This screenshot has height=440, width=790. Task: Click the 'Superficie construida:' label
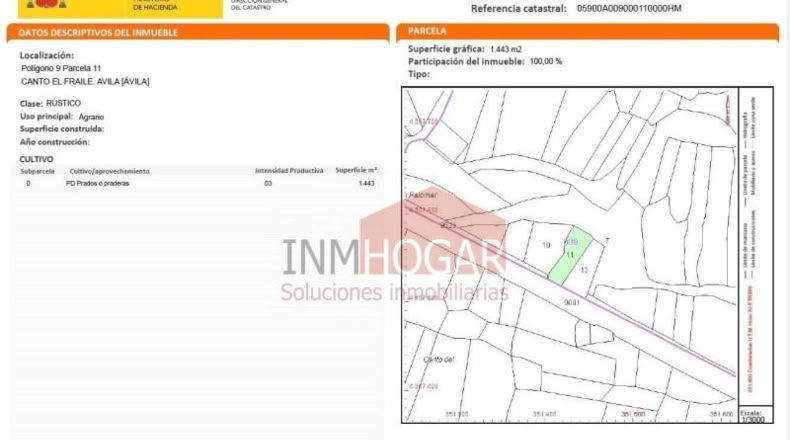62,129
